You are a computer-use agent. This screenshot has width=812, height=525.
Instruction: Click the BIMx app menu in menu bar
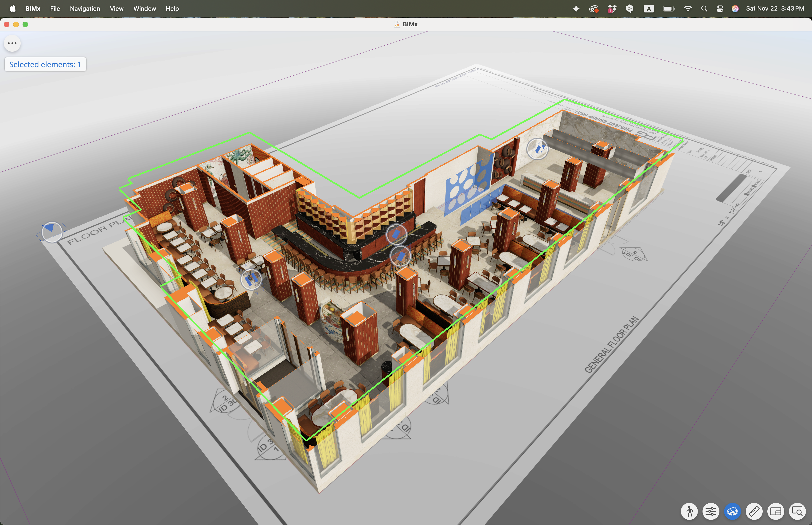33,8
